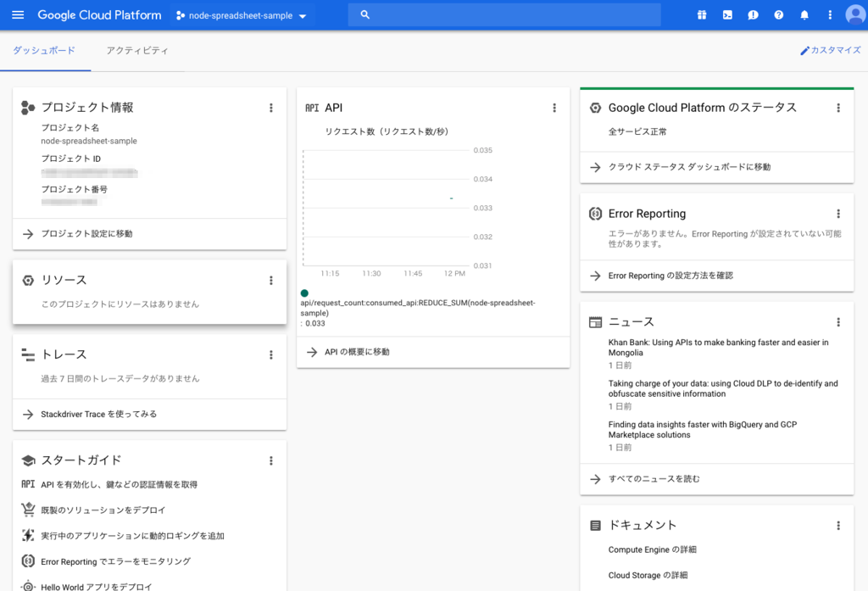Open the API card overflow menu
The height and width of the screenshot is (591, 868).
[x=554, y=108]
